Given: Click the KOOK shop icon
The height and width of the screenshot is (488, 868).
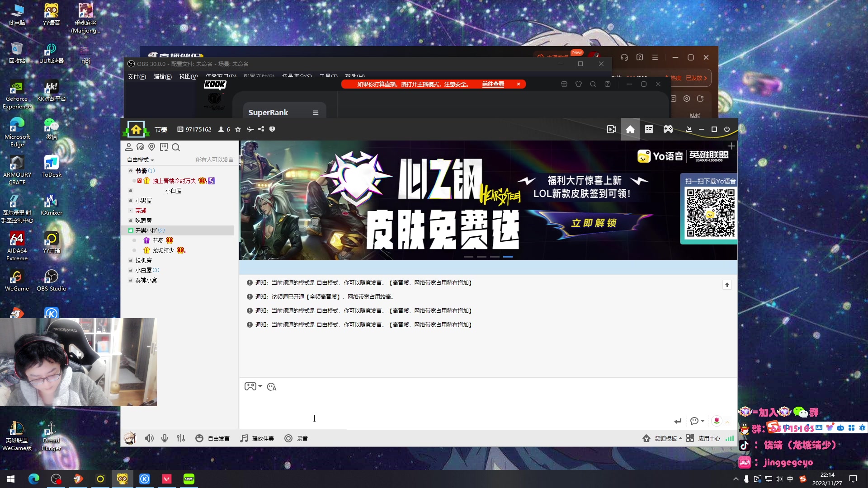Looking at the screenshot, I should 564,84.
